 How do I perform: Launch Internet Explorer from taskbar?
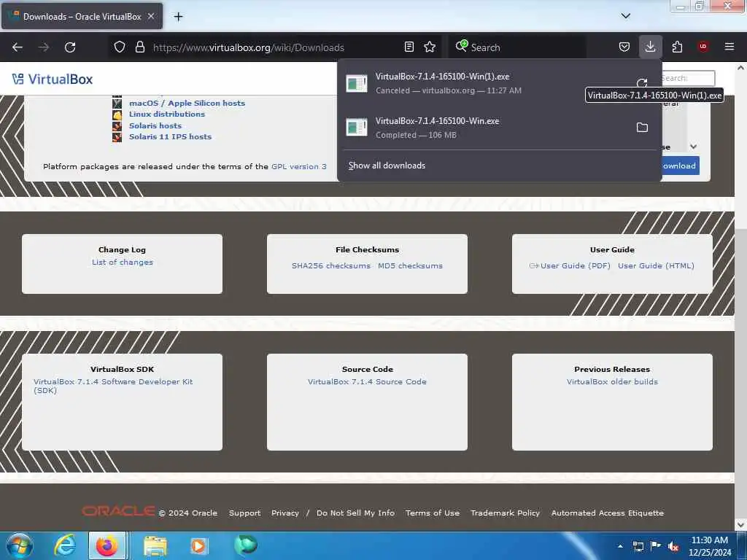pyautogui.click(x=64, y=545)
